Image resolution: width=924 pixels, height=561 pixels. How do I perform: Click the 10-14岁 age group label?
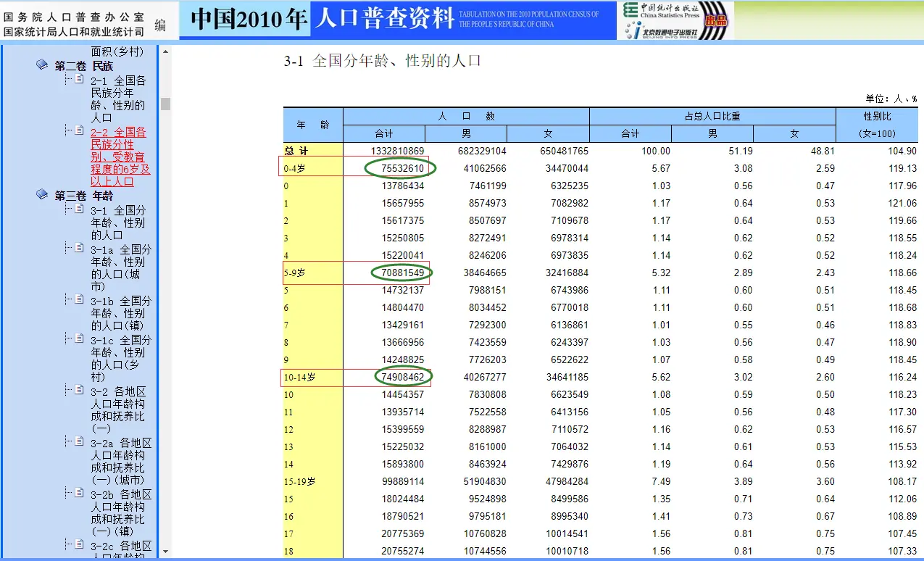[x=299, y=377]
